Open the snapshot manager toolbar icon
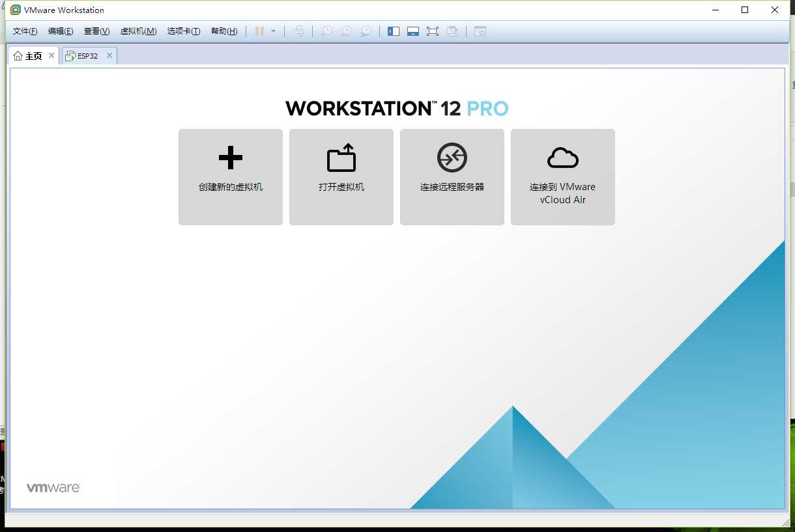 [367, 31]
